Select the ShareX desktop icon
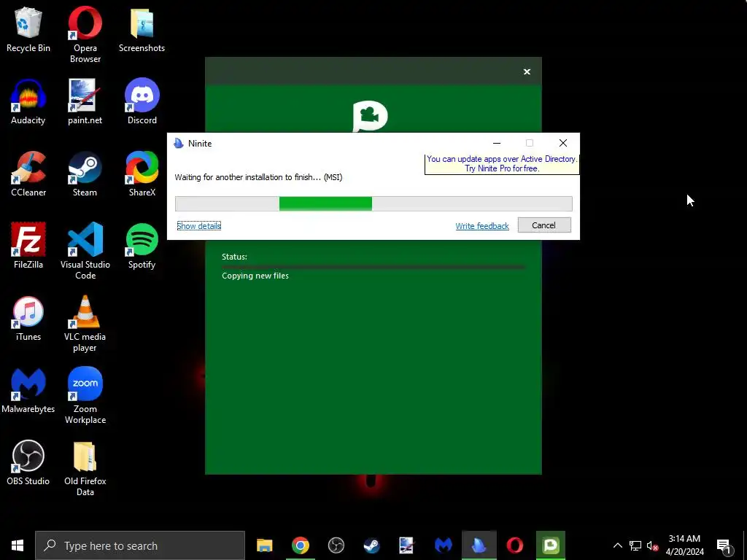Screen dimensions: 747x560 pyautogui.click(x=142, y=174)
